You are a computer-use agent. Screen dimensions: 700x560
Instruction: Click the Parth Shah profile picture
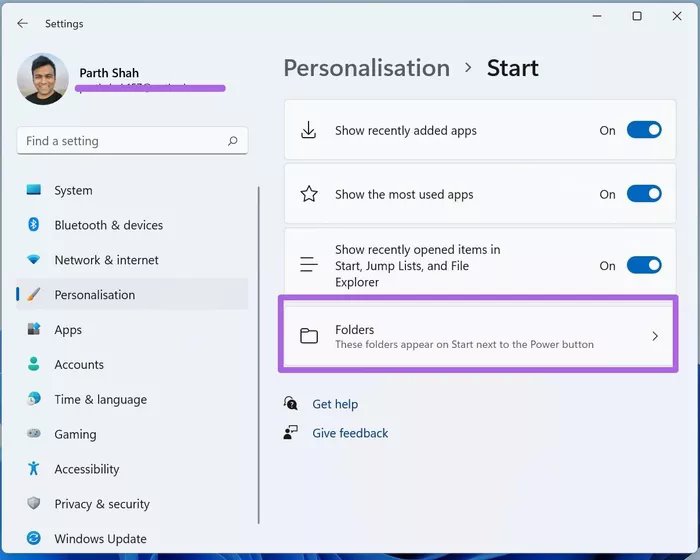pyautogui.click(x=43, y=79)
